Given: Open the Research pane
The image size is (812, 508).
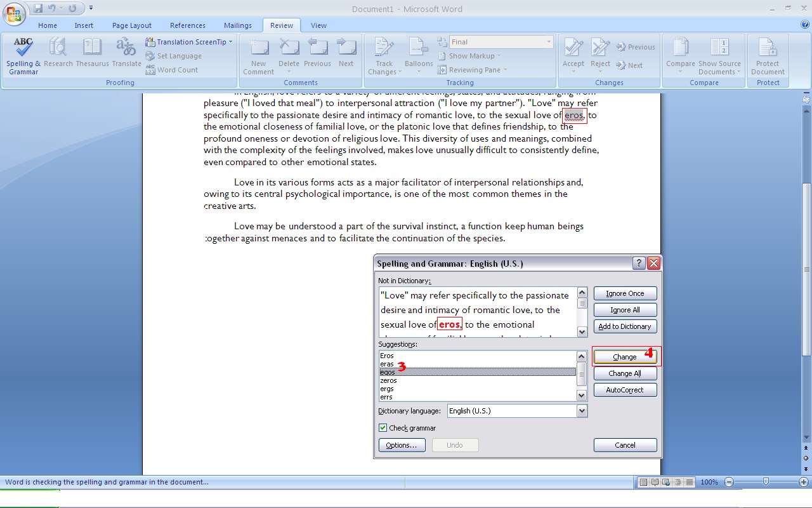Looking at the screenshot, I should pyautogui.click(x=58, y=55).
